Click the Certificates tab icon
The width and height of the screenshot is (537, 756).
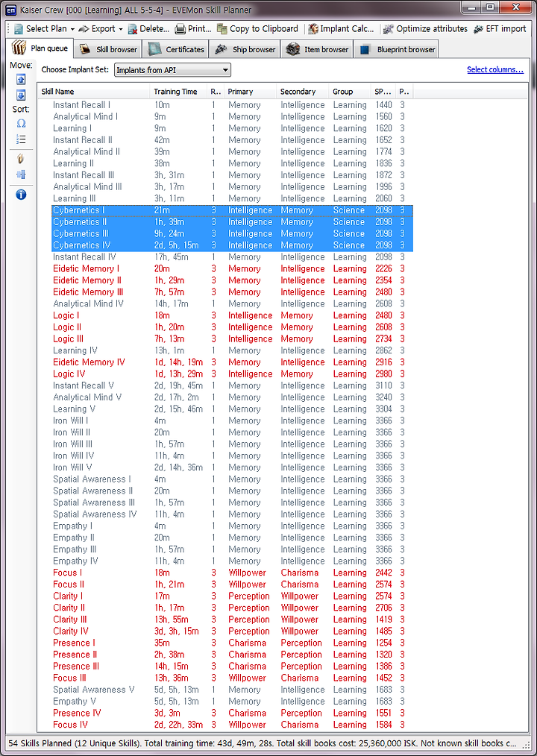(x=154, y=49)
